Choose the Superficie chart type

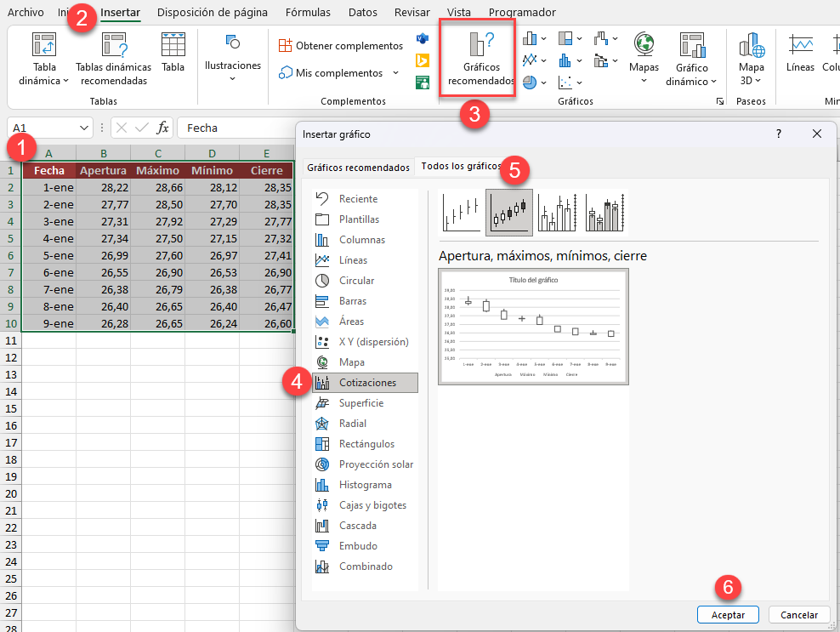(x=365, y=403)
